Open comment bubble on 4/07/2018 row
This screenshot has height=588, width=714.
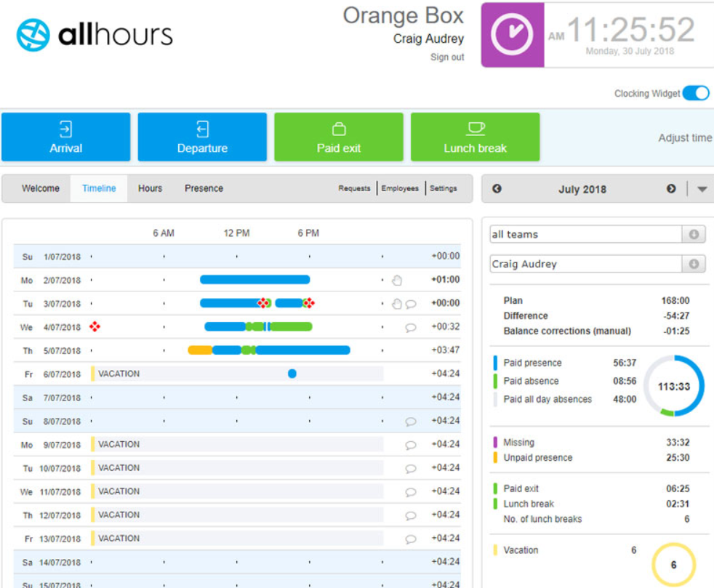tap(411, 328)
